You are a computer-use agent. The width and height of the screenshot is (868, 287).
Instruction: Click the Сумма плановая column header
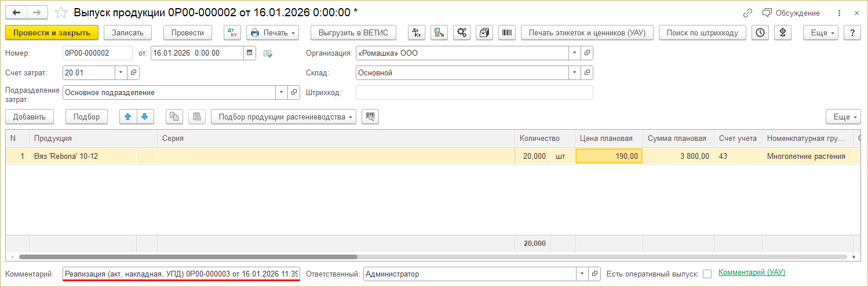(x=679, y=139)
